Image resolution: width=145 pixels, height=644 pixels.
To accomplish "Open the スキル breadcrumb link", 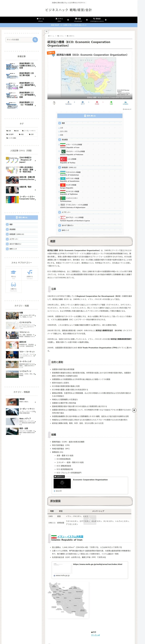I will point(61,36).
